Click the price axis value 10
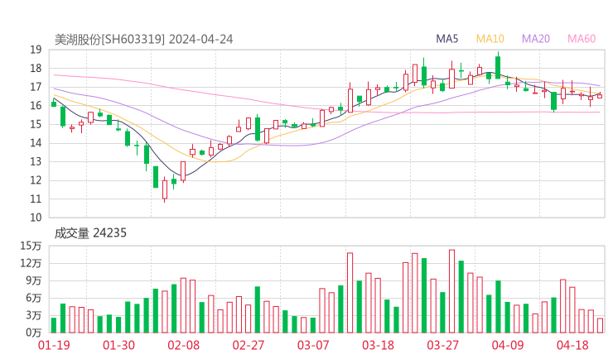The image size is (613, 364). tap(36, 218)
